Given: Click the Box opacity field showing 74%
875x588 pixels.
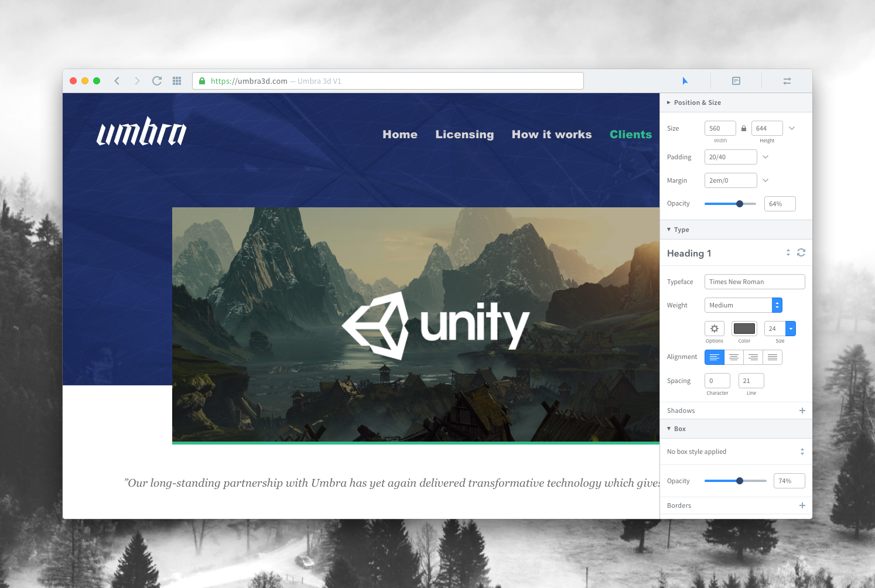Looking at the screenshot, I should 789,481.
